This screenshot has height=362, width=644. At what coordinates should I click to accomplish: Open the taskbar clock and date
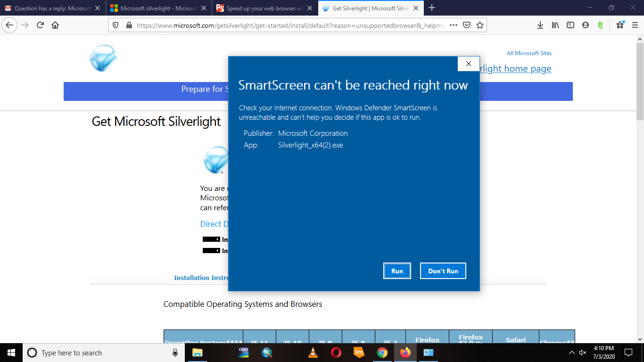tap(603, 353)
